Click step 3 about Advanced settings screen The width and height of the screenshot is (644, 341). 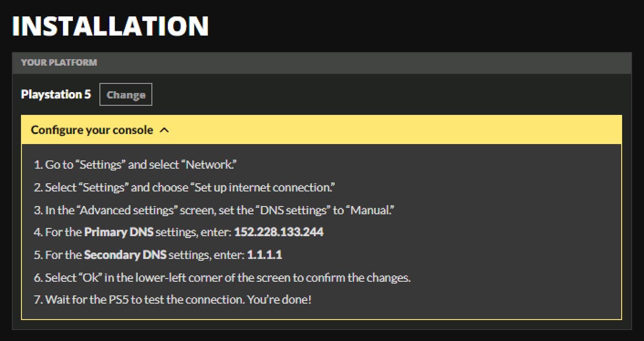click(x=214, y=210)
